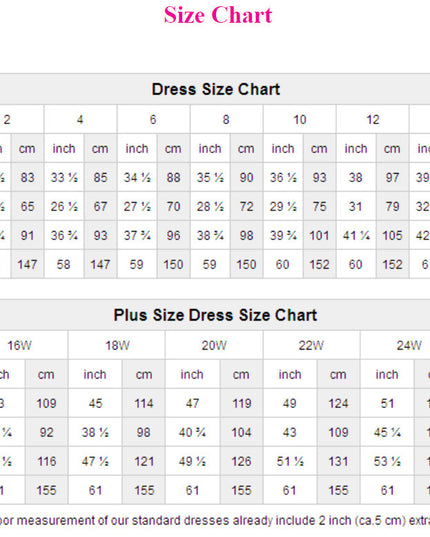Image resolution: width=430 pixels, height=537 pixels.
Task: Select the '36 ½' inch cell
Action: (x=283, y=177)
